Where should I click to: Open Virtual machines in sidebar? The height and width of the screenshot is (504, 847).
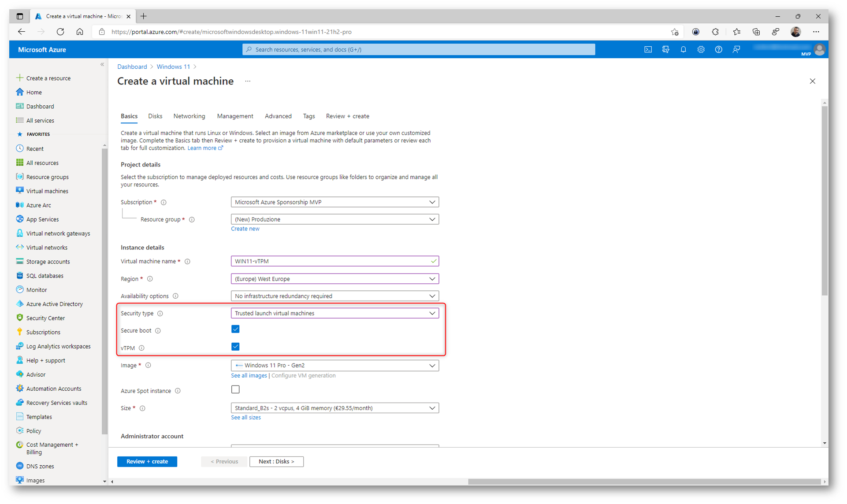47,191
